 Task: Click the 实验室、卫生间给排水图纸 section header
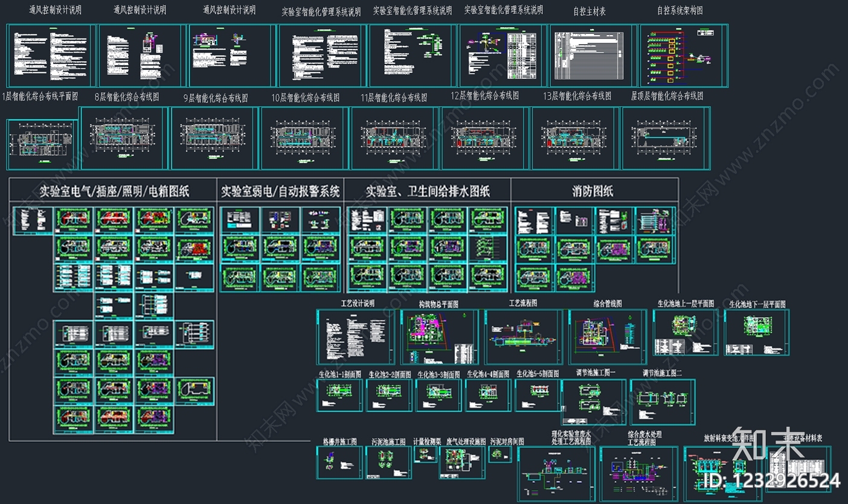[x=428, y=191]
